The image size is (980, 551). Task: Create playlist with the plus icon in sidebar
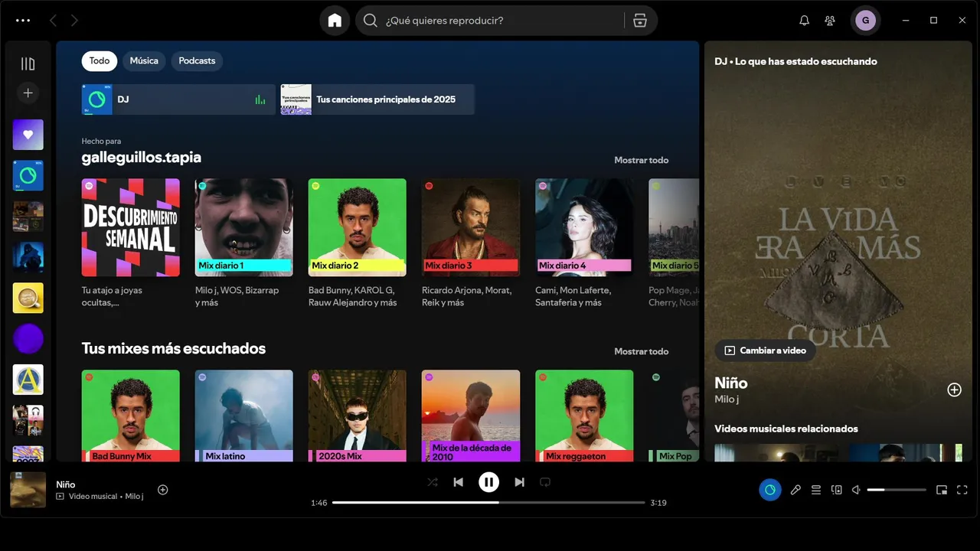coord(28,93)
